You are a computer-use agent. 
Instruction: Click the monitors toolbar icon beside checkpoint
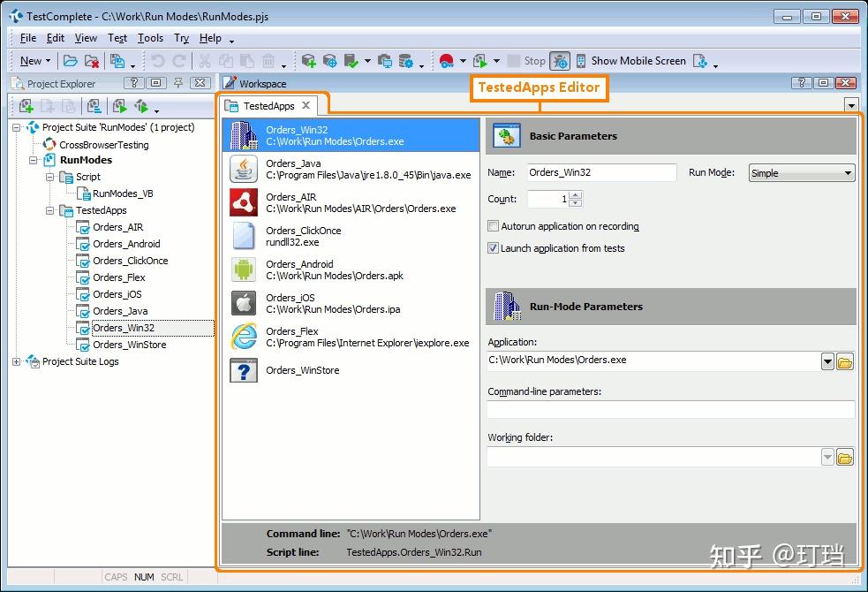[385, 61]
